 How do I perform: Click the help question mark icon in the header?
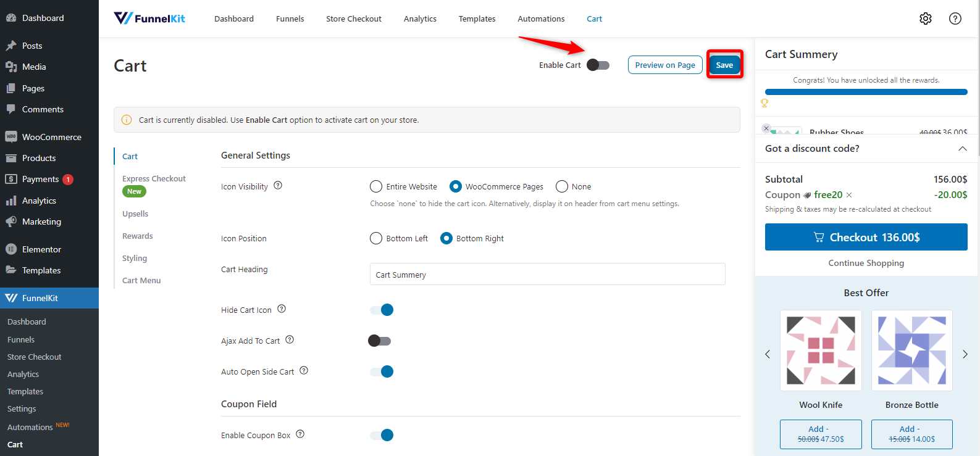955,19
